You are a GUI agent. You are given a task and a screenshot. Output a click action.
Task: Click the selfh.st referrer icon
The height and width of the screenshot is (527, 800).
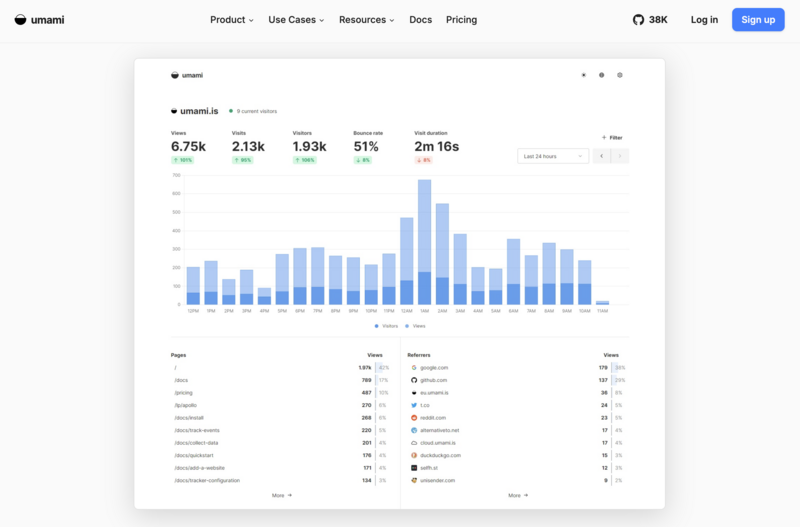click(414, 468)
